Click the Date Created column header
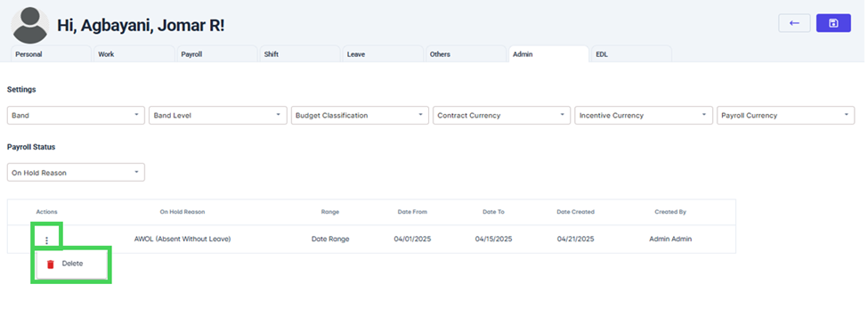The image size is (868, 325). (x=576, y=212)
